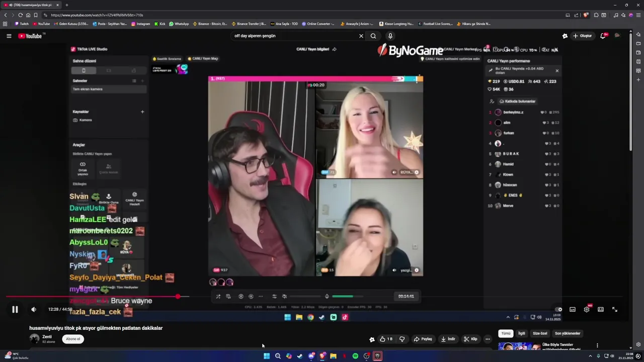Image resolution: width=644 pixels, height=362 pixels.
Task: Subscribe with Abone ol button
Action: point(73,339)
